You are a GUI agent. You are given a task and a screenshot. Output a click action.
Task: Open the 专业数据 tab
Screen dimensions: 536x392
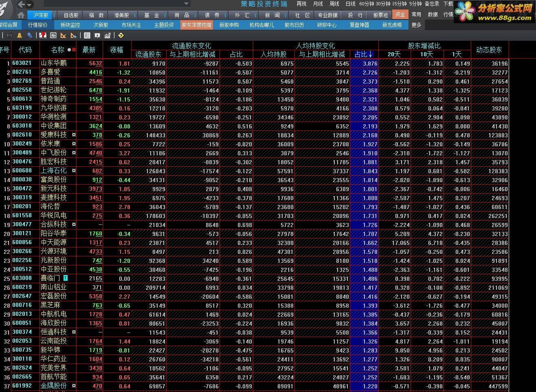pyautogui.click(x=327, y=15)
